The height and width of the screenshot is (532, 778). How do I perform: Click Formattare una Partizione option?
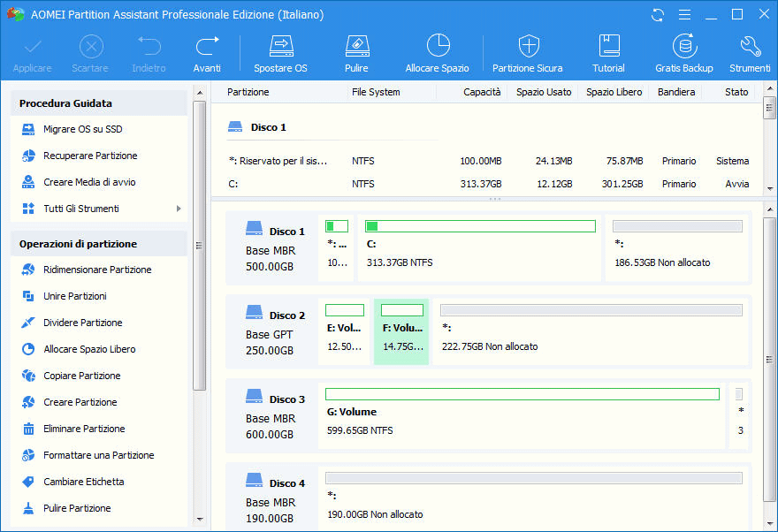98,455
